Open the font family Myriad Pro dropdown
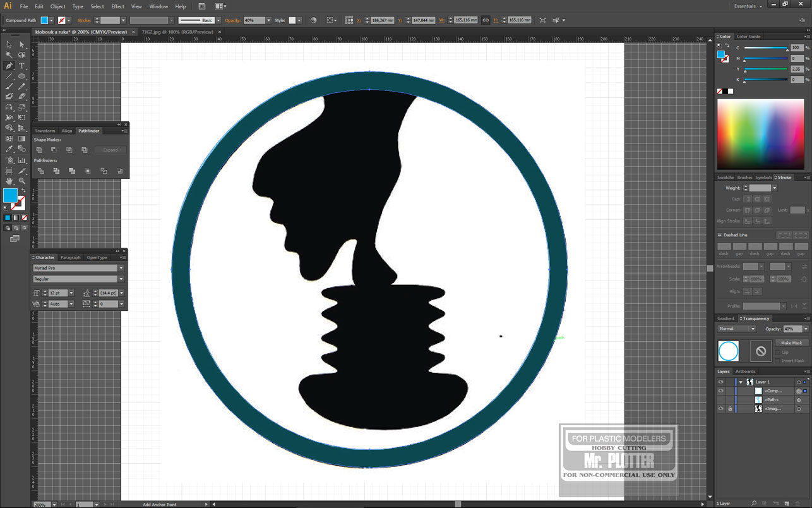 coord(121,268)
